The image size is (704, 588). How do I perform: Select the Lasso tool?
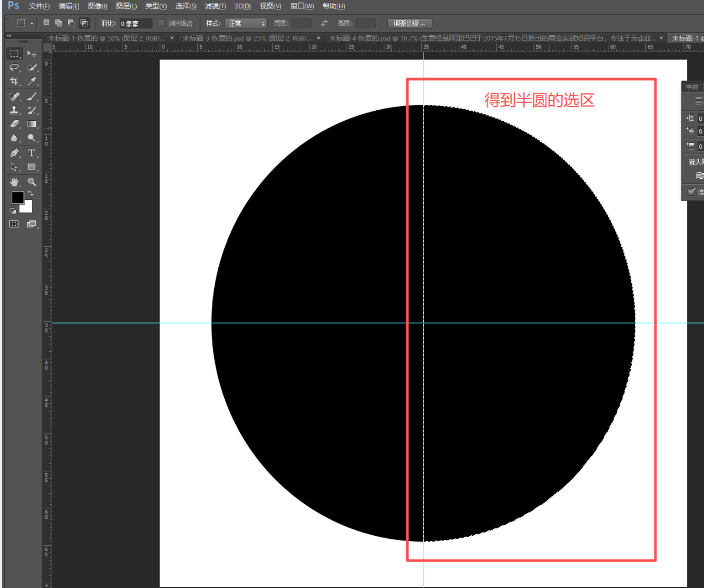point(15,67)
